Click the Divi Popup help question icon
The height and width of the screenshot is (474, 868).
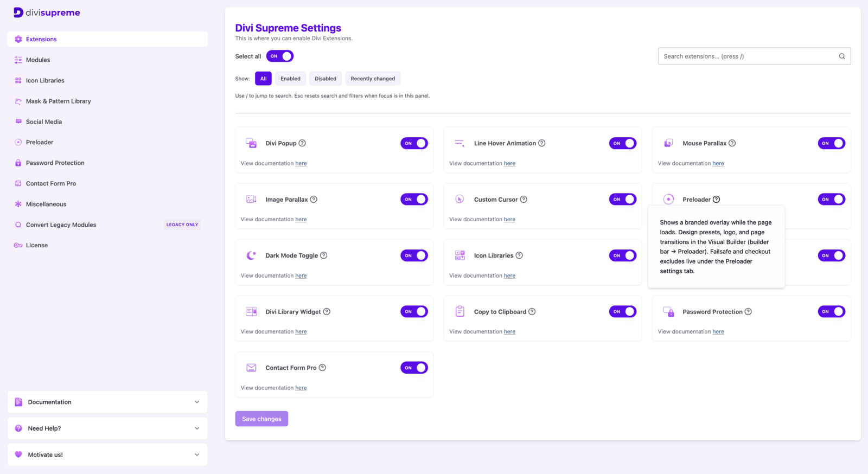click(302, 143)
